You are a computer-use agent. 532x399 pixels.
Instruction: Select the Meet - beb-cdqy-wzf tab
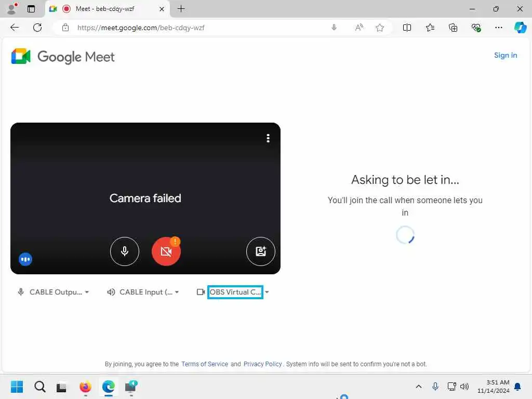(x=107, y=9)
